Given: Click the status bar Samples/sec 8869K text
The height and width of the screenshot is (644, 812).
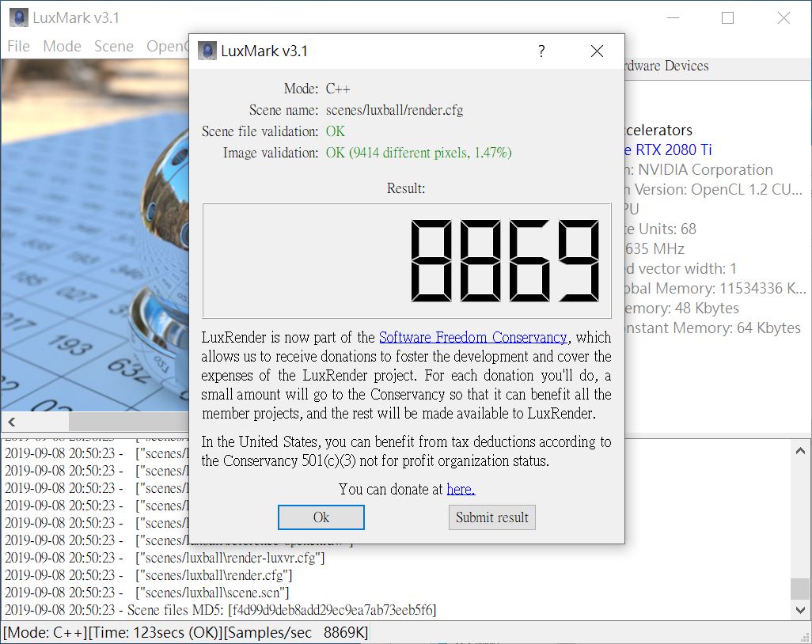Looking at the screenshot, I should pos(297,633).
